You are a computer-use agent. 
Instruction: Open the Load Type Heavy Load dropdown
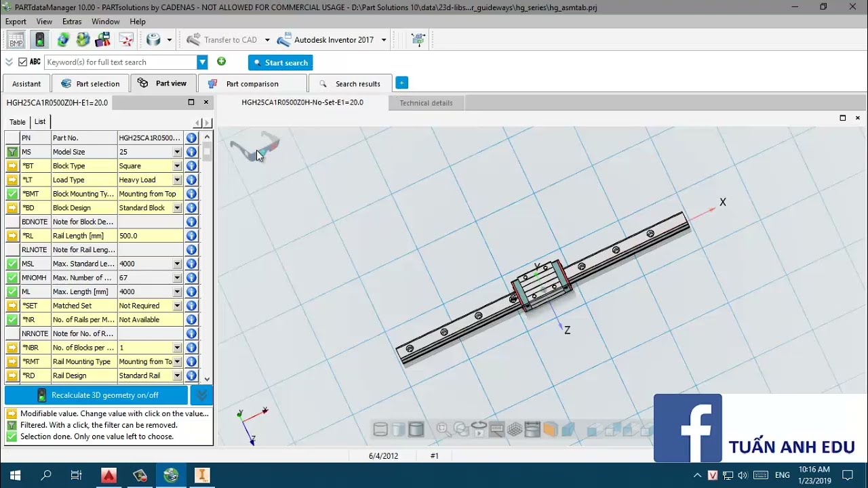tap(177, 180)
